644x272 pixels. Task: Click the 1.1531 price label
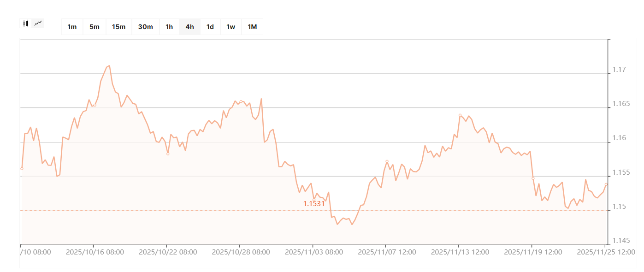click(x=314, y=203)
